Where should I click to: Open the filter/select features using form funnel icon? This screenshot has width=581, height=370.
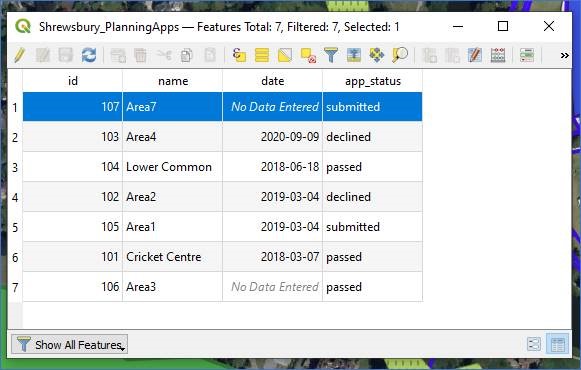(x=331, y=56)
